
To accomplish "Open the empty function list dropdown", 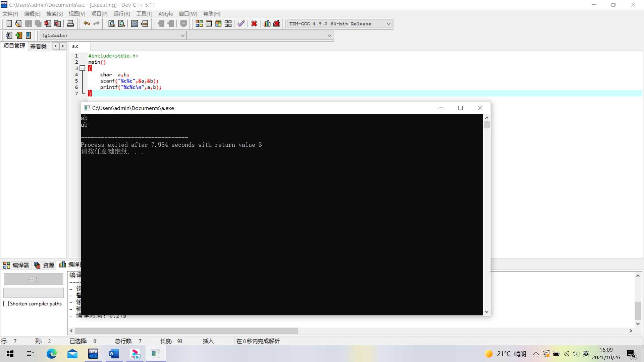I will [x=329, y=36].
